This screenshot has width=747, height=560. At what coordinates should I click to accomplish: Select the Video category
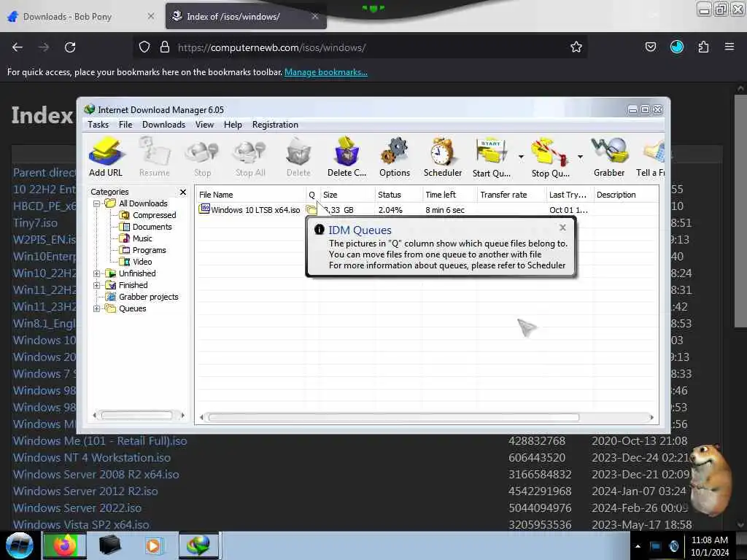[136, 262]
